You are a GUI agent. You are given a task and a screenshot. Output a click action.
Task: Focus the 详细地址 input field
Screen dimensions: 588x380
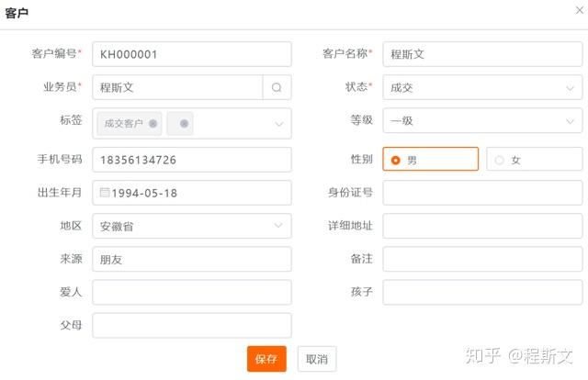pos(482,226)
